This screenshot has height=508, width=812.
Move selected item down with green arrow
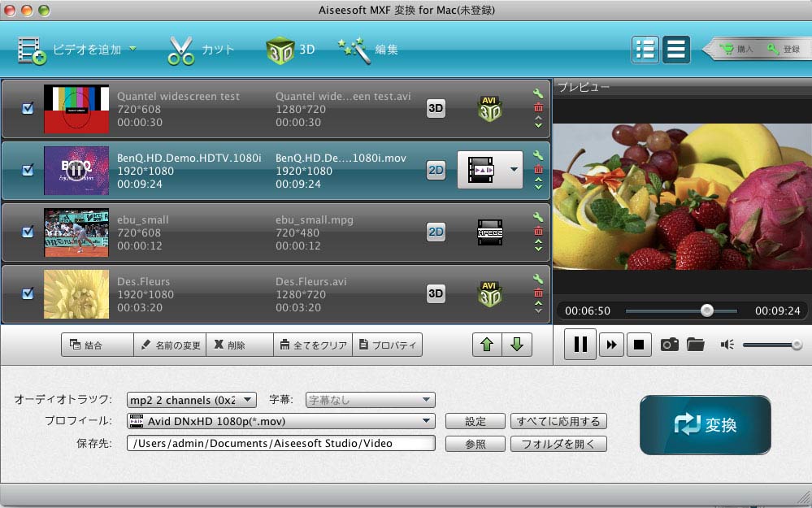(516, 345)
